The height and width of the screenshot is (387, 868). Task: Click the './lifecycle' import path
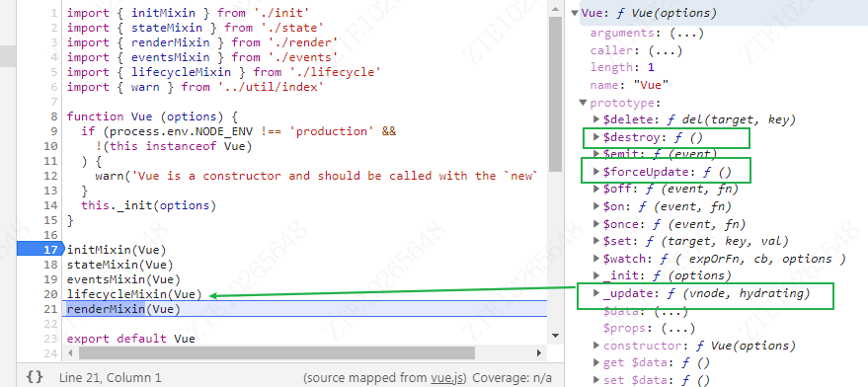coord(335,72)
